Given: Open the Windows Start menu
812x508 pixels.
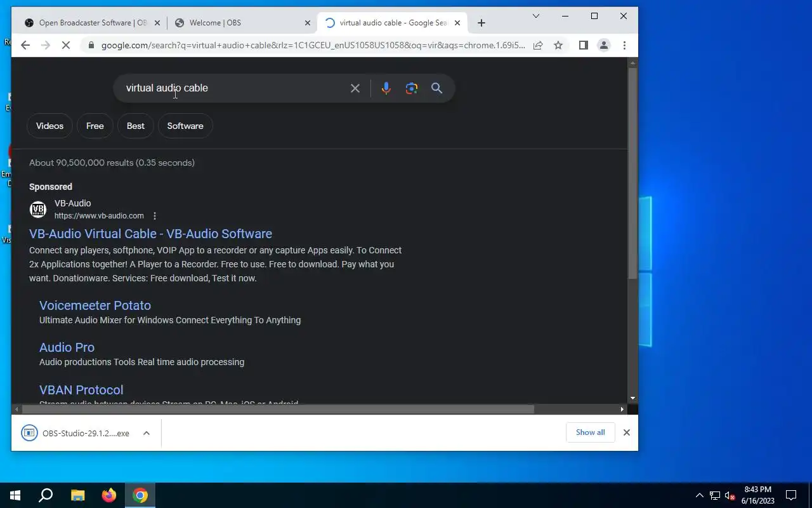Looking at the screenshot, I should (15, 495).
